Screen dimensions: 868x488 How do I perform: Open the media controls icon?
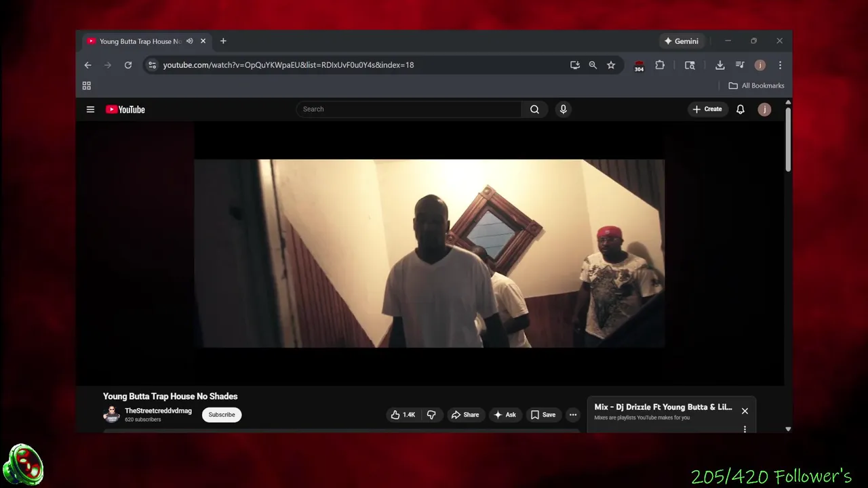[x=740, y=65]
